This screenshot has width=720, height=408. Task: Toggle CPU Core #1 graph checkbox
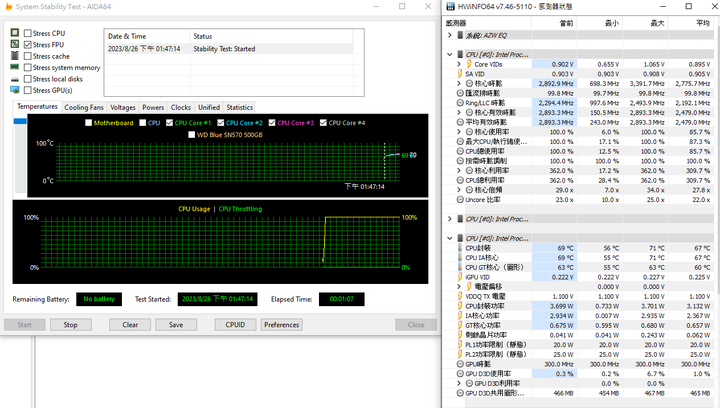tap(169, 123)
